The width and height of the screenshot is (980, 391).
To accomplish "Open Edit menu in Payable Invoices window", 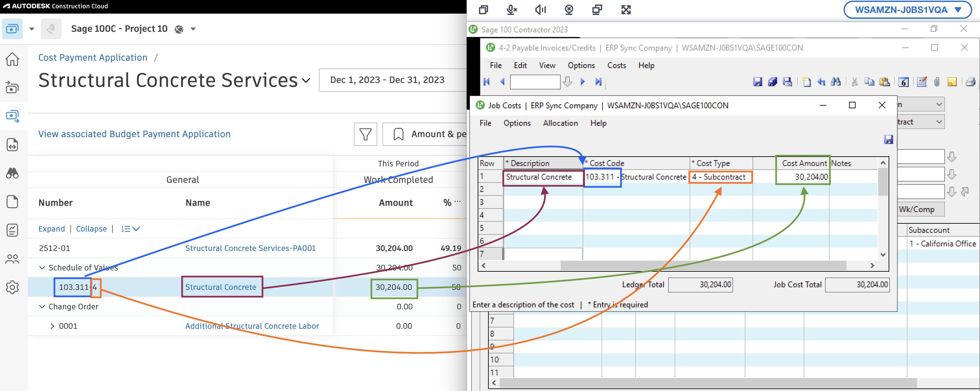I will (x=520, y=65).
